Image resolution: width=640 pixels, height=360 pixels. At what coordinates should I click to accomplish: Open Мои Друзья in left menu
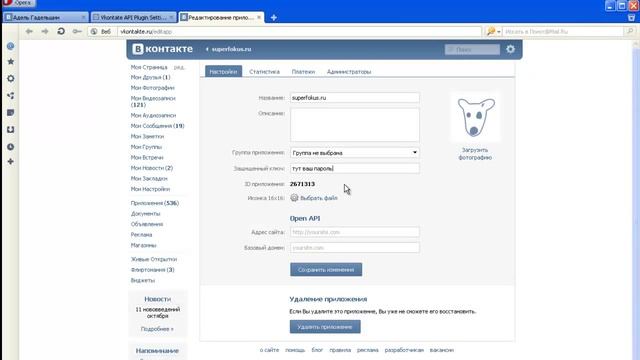tap(151, 77)
